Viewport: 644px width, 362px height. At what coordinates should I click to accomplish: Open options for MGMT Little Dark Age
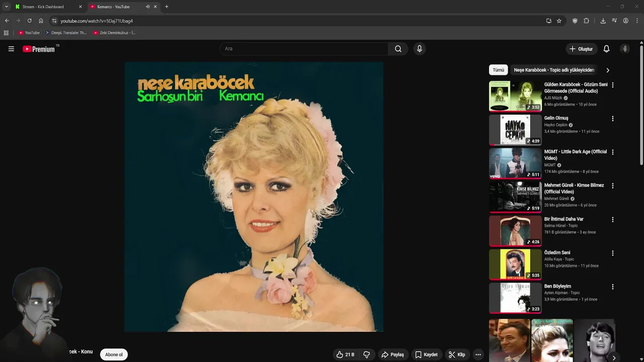pos(612,152)
